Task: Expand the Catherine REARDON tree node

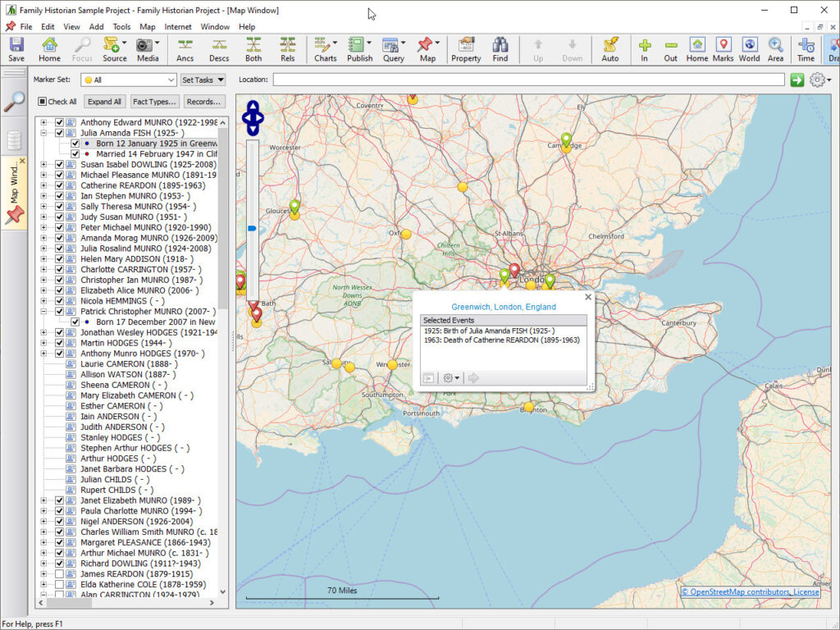Action: [43, 185]
